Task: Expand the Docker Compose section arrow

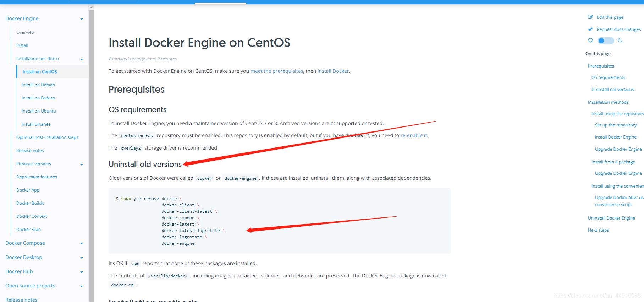Action: (x=82, y=244)
